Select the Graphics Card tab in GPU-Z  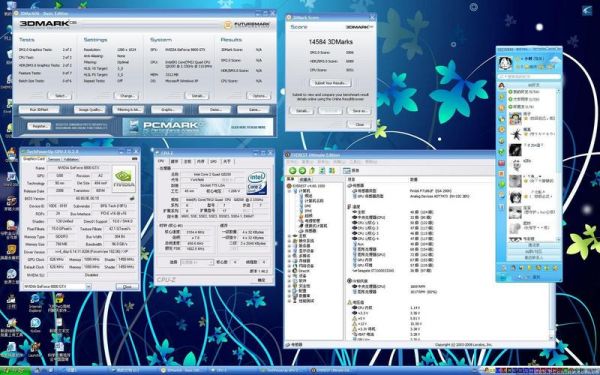[x=34, y=159]
